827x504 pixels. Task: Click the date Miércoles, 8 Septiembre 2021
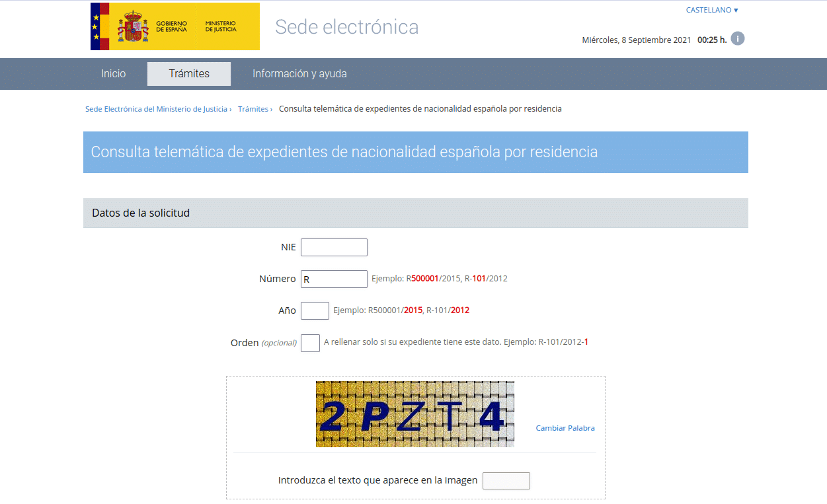pos(637,40)
